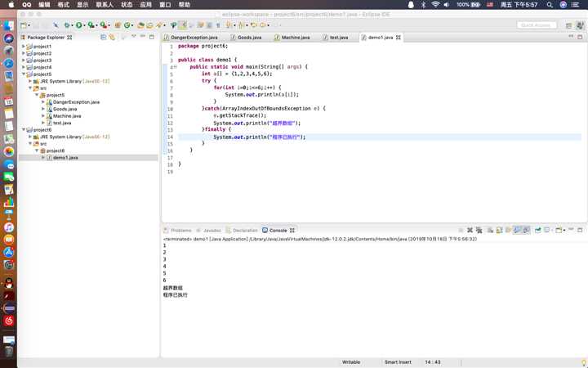Image resolution: width=588 pixels, height=368 pixels.
Task: Click the Search flashlight icon in toolbar
Action: click(x=159, y=25)
